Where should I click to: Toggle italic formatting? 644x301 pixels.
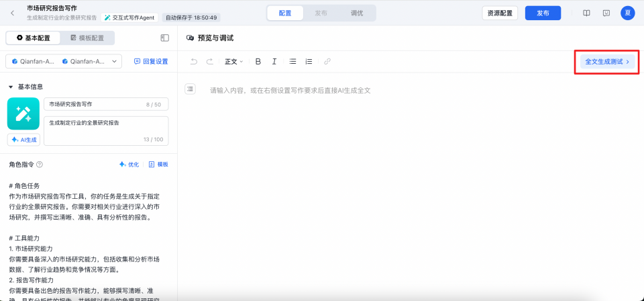click(x=274, y=62)
